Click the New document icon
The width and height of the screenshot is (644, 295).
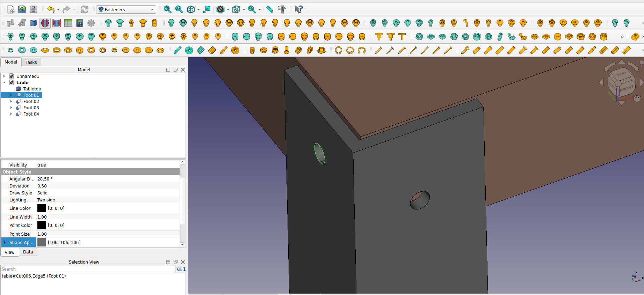click(11, 9)
